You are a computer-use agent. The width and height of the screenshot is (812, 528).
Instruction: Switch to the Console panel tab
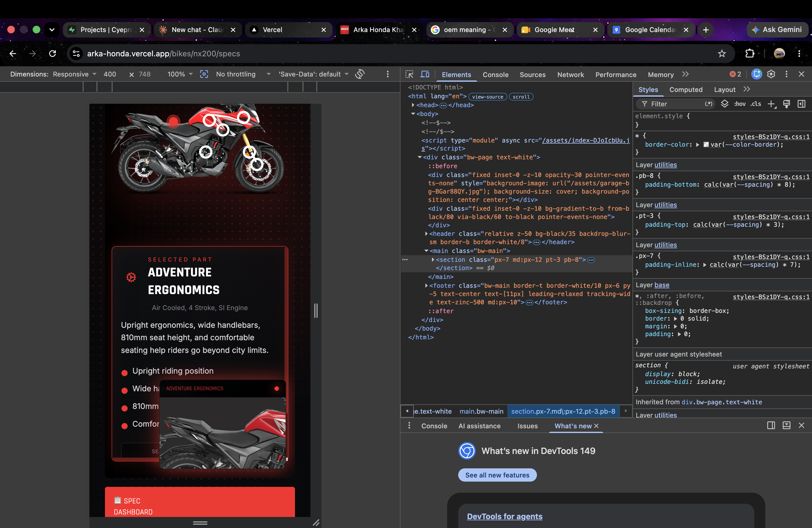(495, 75)
